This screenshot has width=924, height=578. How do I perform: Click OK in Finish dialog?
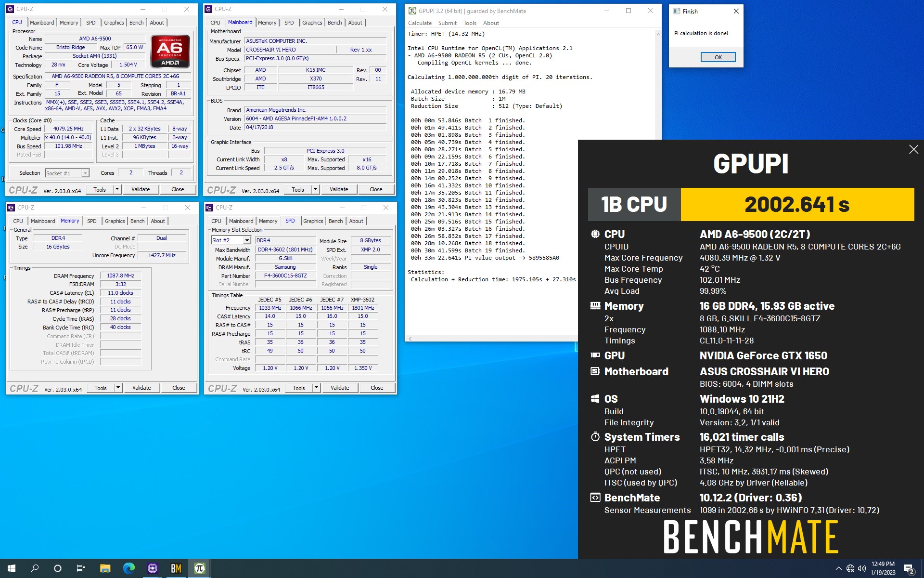coord(718,57)
